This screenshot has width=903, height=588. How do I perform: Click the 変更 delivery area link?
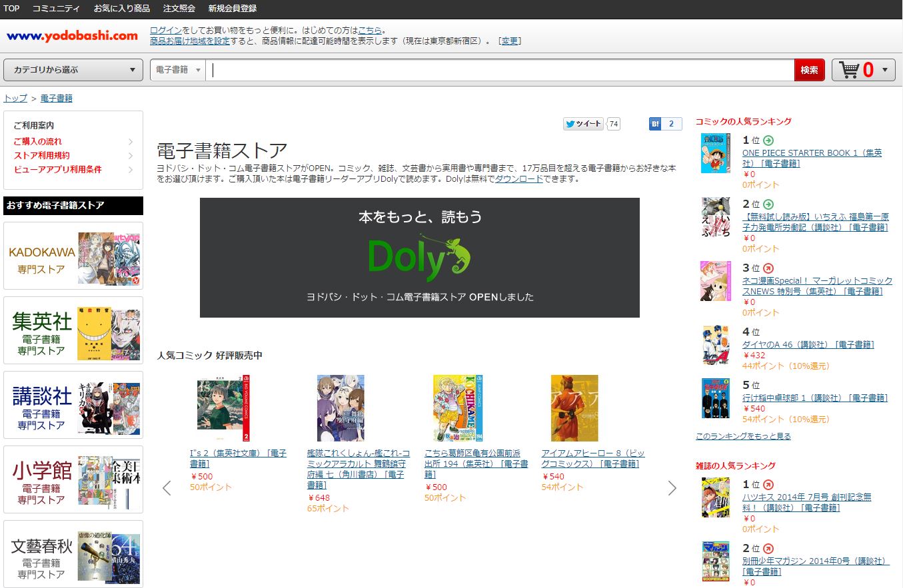click(x=510, y=41)
